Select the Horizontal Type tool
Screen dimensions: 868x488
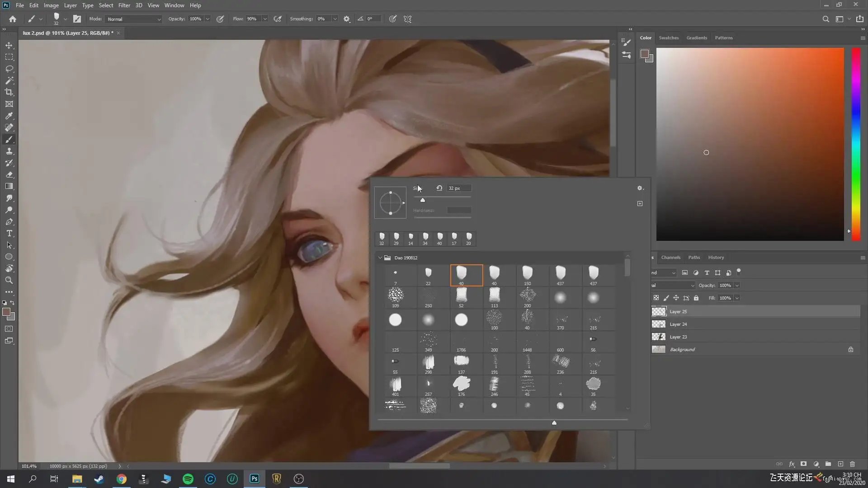(x=9, y=234)
